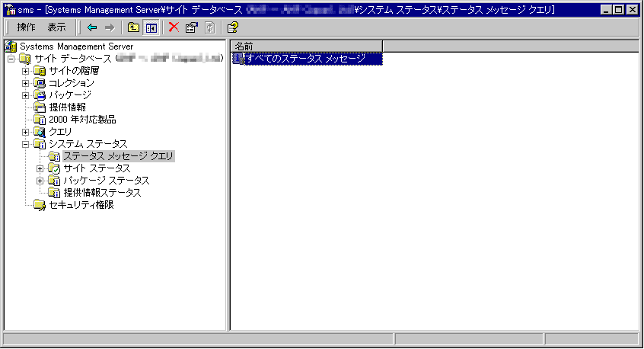The height and width of the screenshot is (349, 644).
Task: Select ステータス メッセージ クエリ tree item
Action: click(x=119, y=156)
